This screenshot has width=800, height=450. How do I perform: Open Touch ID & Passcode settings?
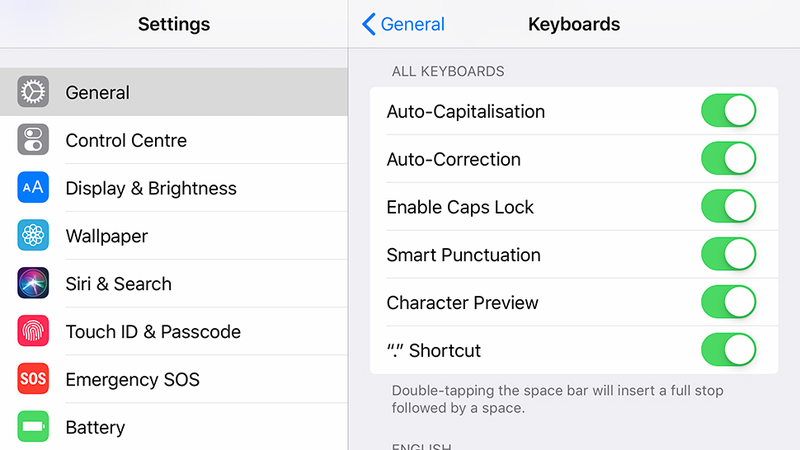[173, 332]
